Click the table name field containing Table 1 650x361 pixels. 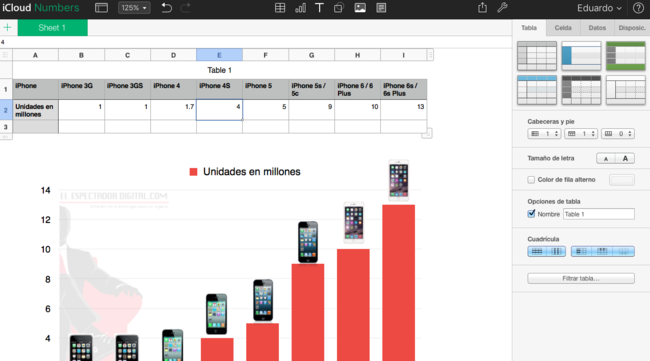(x=599, y=214)
